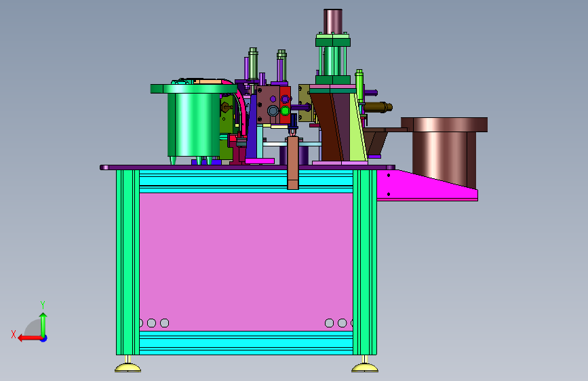Select the right green aluminum frame post
Screen dimensions: 588x381
click(365, 262)
